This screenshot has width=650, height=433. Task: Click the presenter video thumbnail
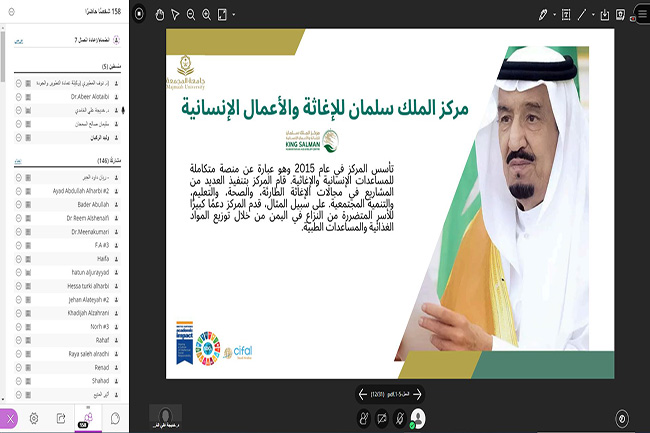click(x=165, y=416)
